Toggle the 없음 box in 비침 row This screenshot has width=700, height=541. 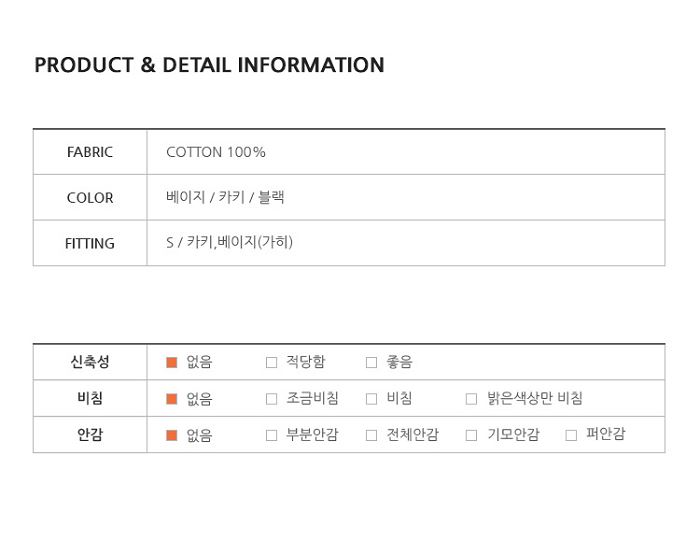[171, 399]
